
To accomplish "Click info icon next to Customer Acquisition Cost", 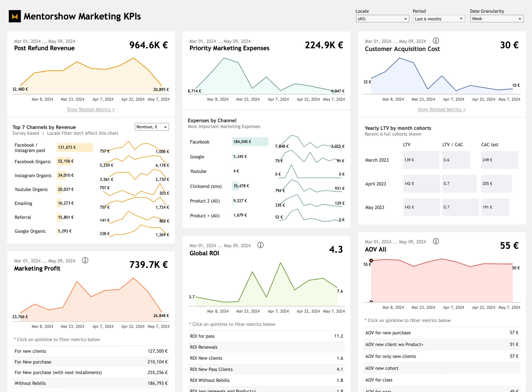I will [436, 41].
